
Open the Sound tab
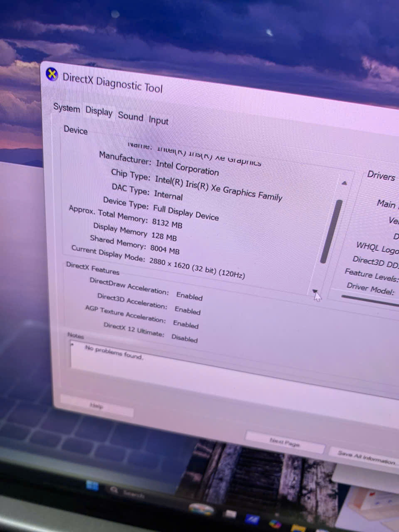pyautogui.click(x=131, y=116)
